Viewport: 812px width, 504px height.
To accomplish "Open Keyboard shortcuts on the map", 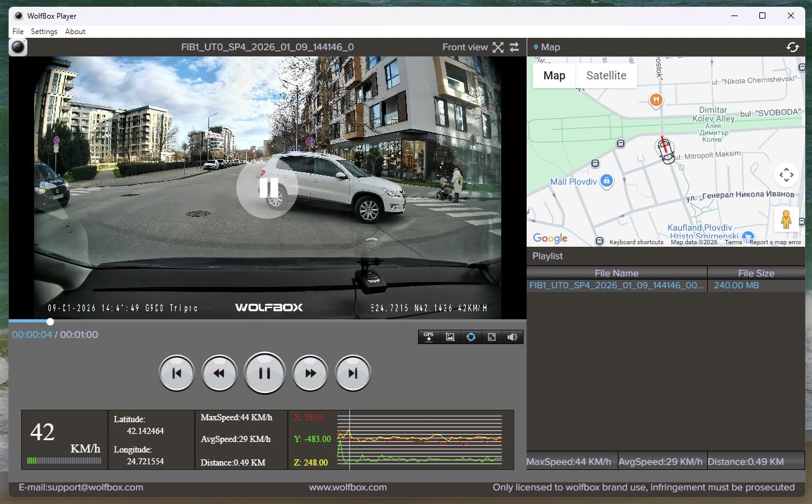I will [x=636, y=242].
